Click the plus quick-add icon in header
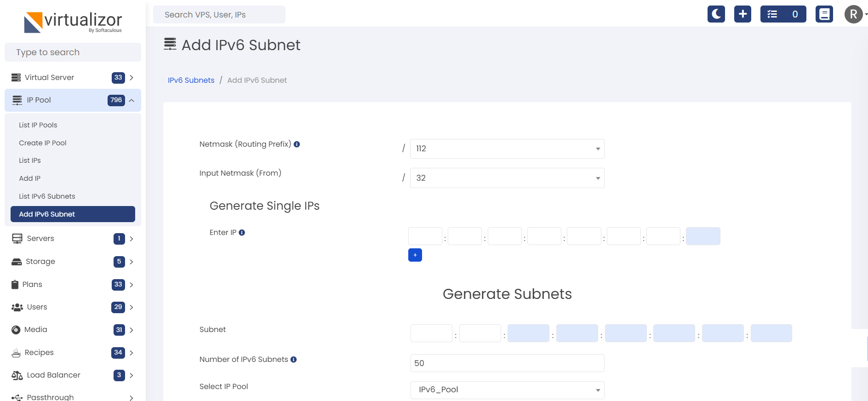 742,14
